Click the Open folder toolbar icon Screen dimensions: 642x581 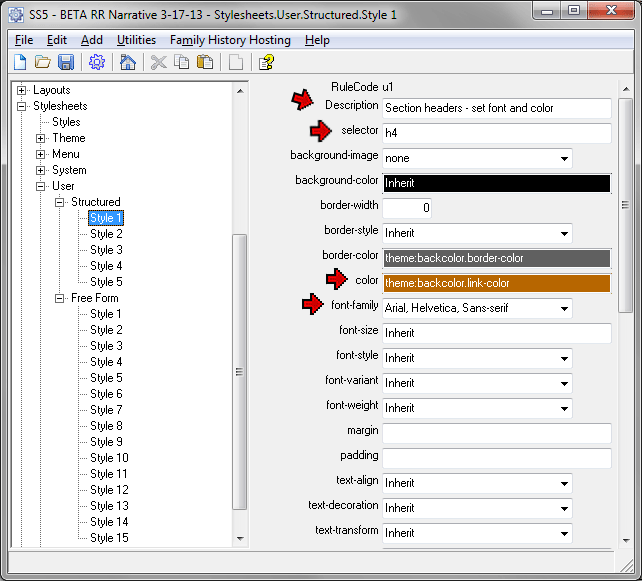coord(42,63)
